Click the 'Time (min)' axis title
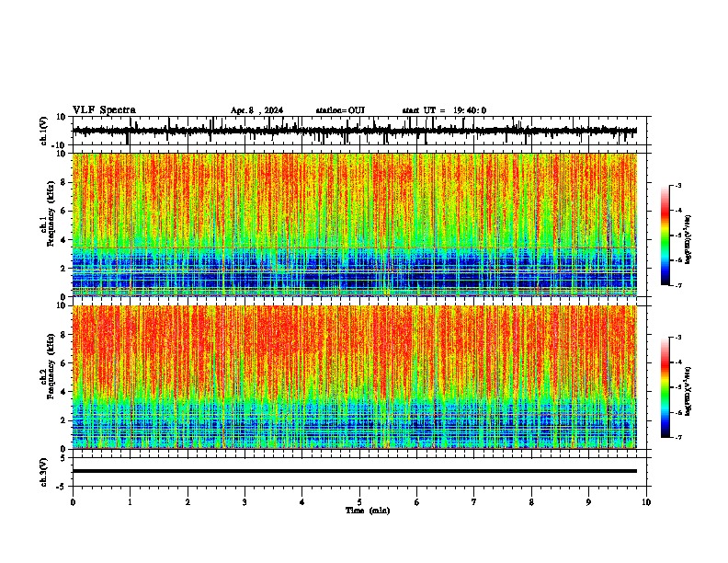This screenshot has height=563, width=728. [368, 511]
